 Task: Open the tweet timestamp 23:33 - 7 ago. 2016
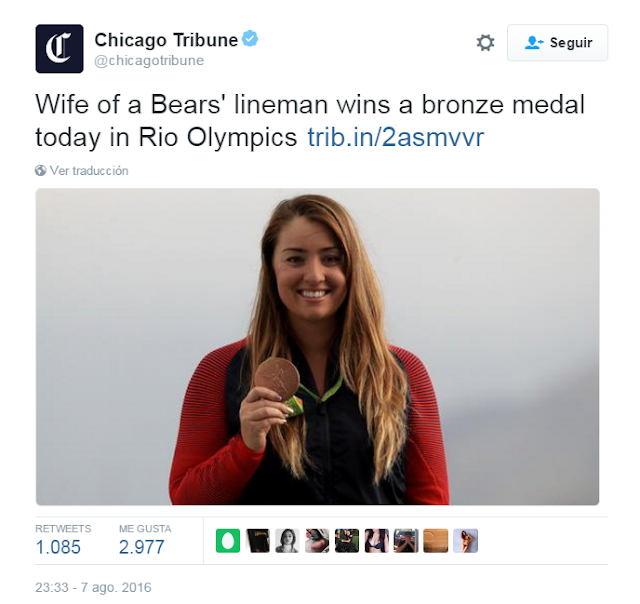(93, 588)
